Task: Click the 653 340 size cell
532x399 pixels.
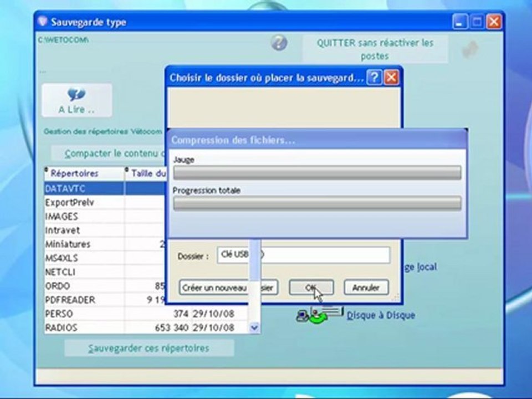Action: 172,328
